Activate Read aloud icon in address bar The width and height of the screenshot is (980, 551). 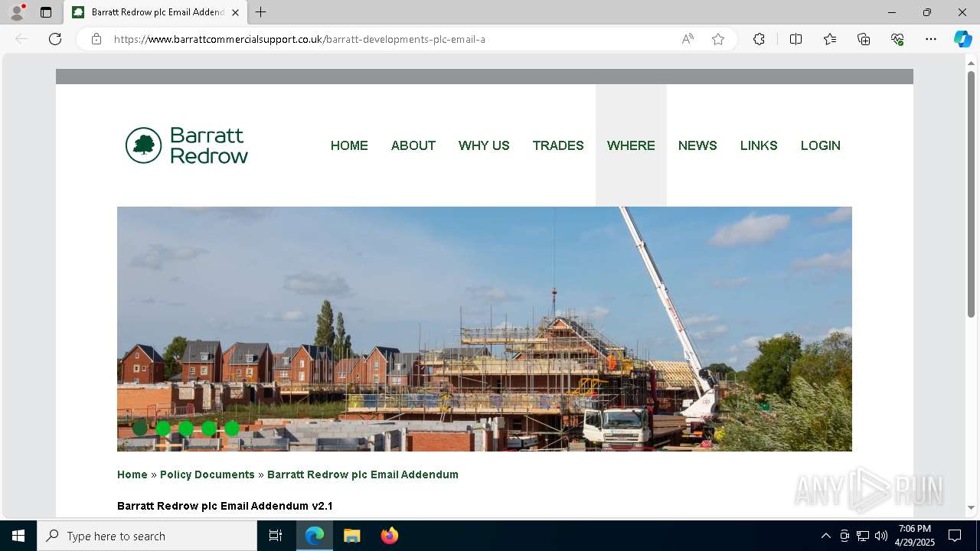tap(688, 39)
